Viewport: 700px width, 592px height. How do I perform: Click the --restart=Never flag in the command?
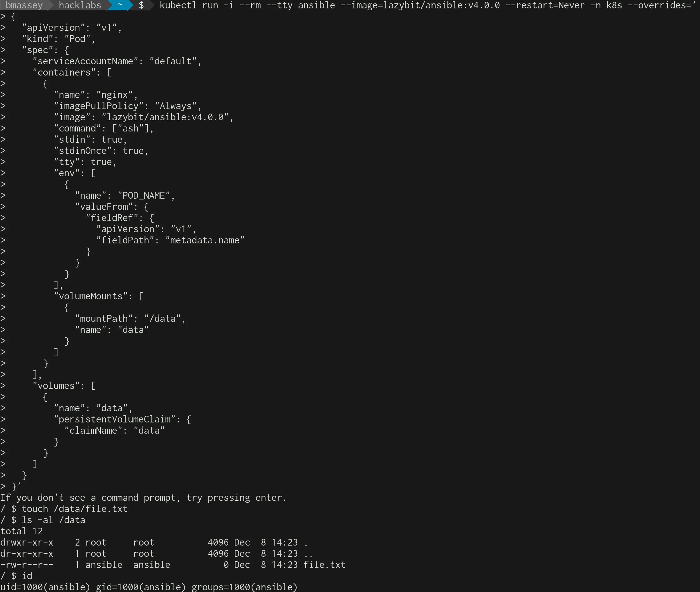tap(545, 5)
